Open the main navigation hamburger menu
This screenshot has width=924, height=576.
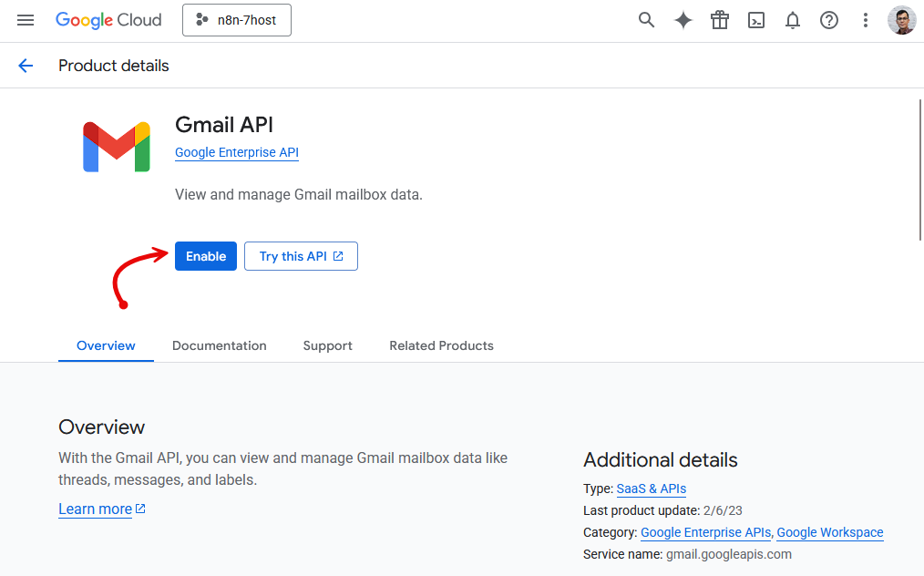[26, 20]
